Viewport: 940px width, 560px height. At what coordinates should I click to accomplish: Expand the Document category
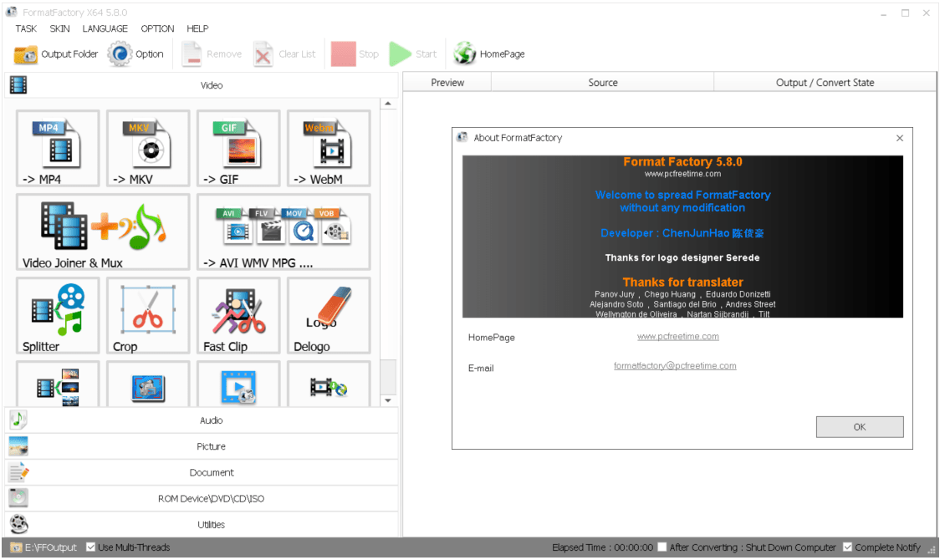202,472
